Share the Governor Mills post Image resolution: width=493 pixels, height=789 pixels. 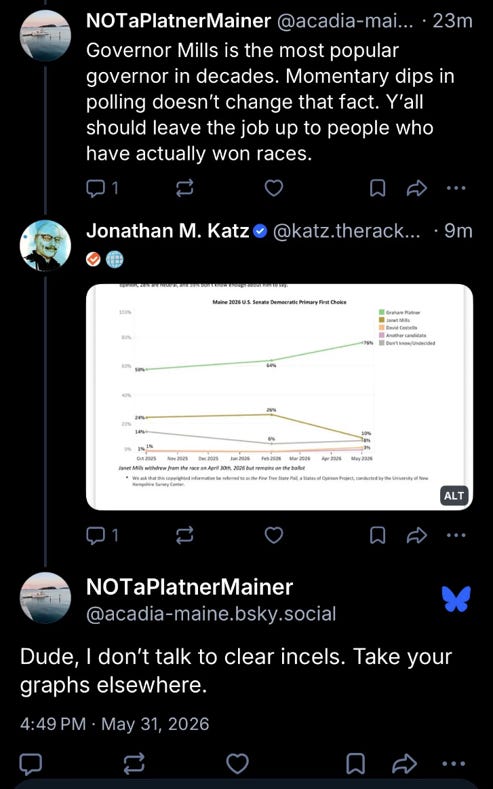417,189
